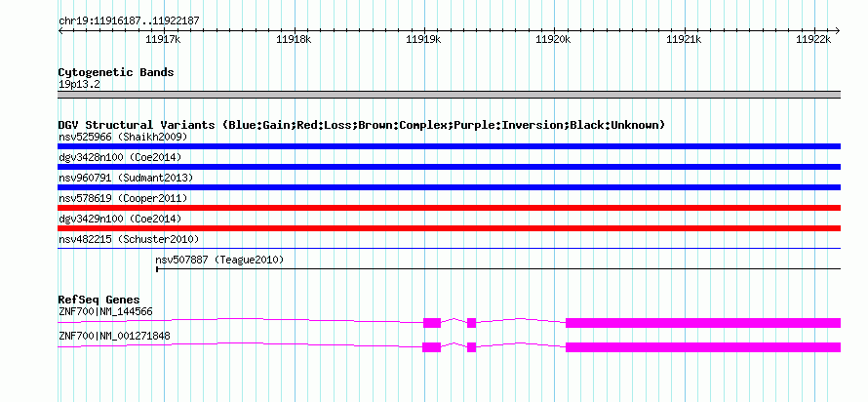Click the 11918k ruler tick label
This screenshot has width=868, height=402.
coord(294,39)
